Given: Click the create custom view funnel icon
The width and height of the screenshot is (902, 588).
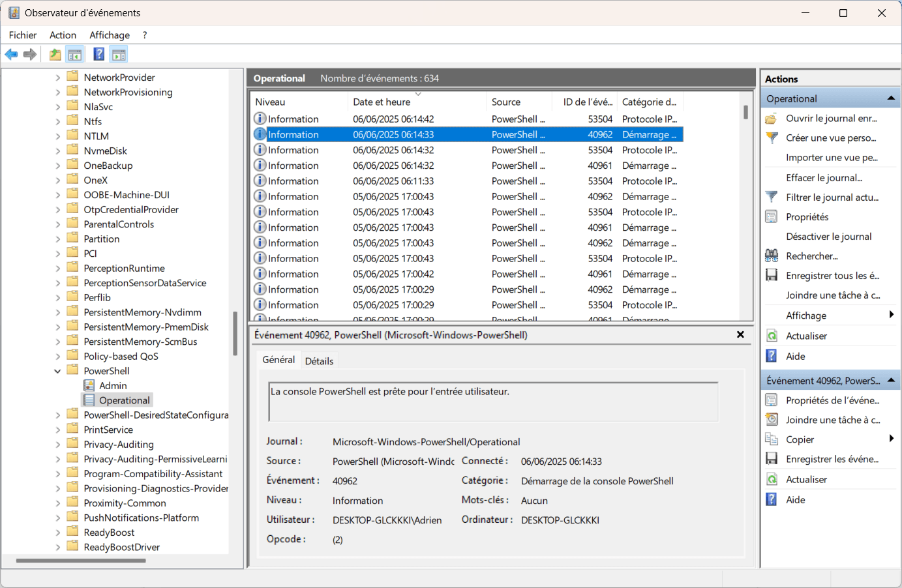Looking at the screenshot, I should point(772,138).
